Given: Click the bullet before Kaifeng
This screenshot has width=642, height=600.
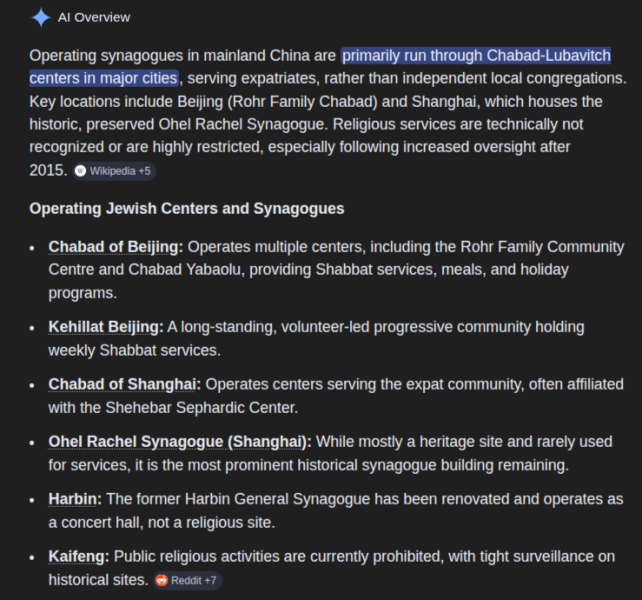Looking at the screenshot, I should pyautogui.click(x=32, y=557).
